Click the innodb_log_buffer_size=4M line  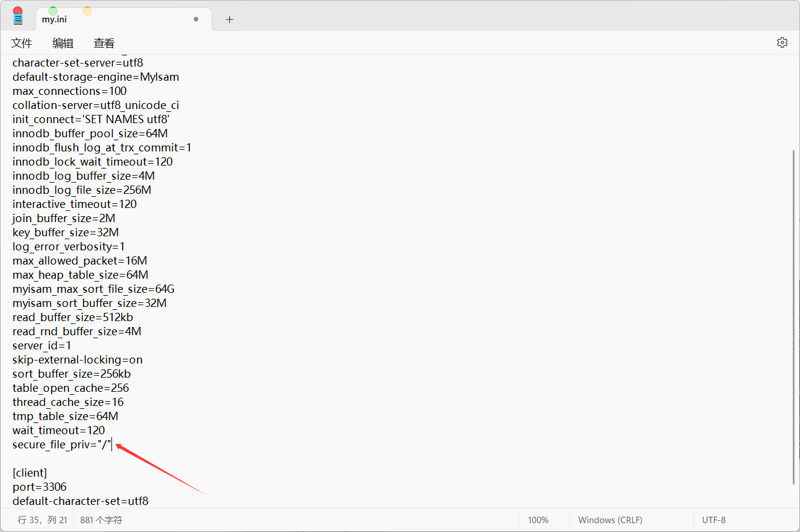click(84, 176)
